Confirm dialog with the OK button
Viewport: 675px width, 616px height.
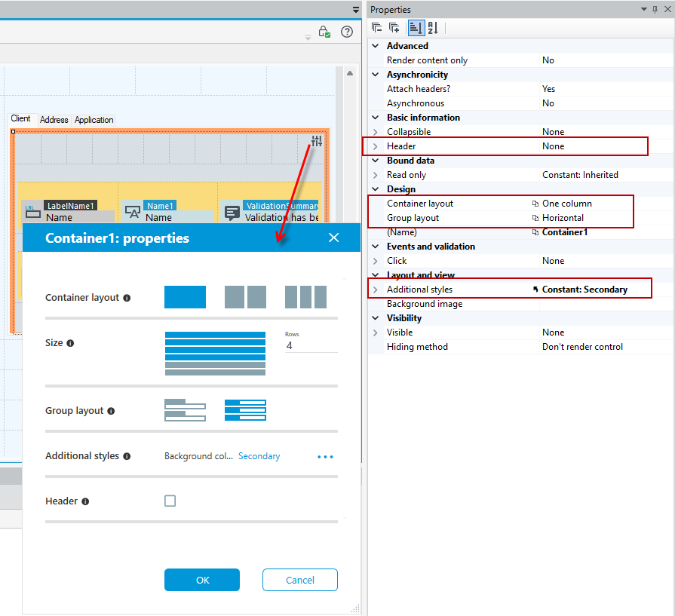pos(202,580)
